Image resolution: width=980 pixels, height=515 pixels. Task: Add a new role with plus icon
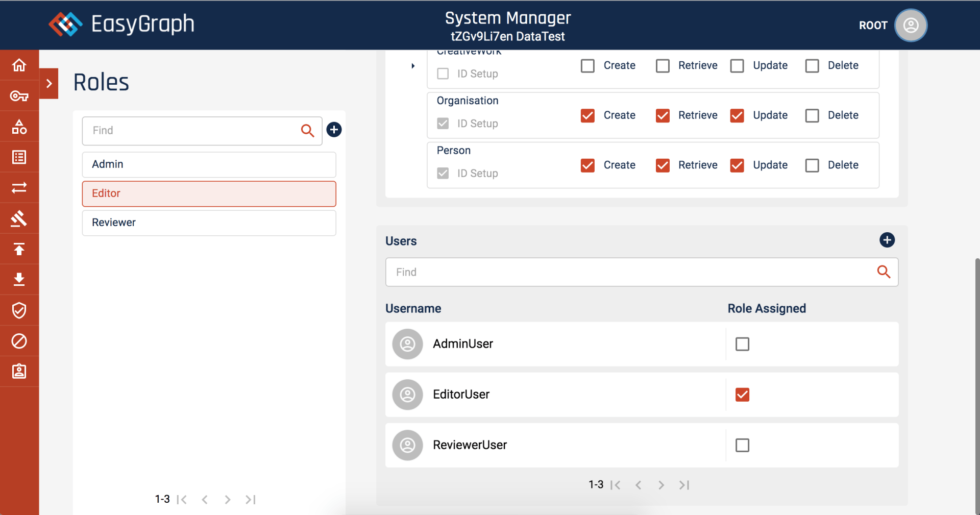tap(334, 130)
